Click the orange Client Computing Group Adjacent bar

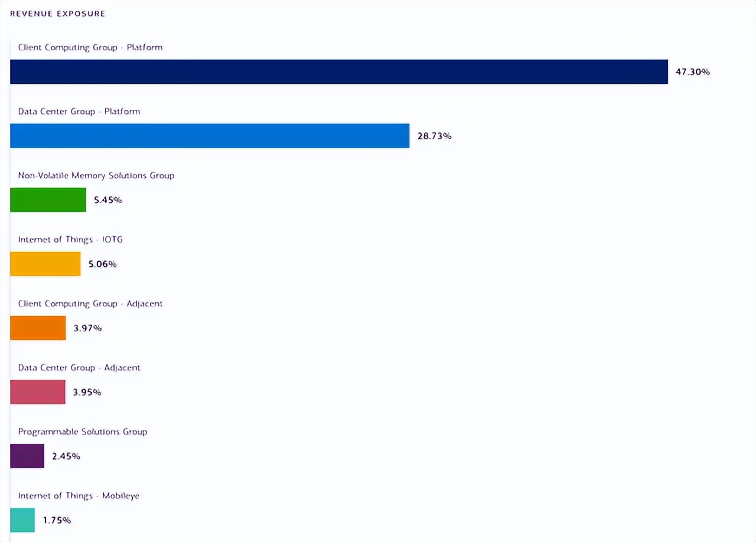pyautogui.click(x=38, y=328)
